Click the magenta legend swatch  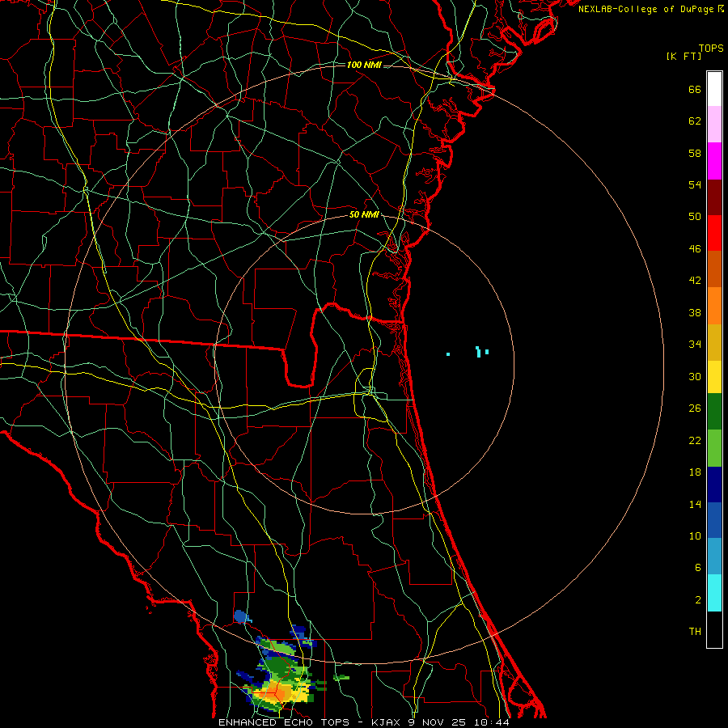[x=714, y=161]
